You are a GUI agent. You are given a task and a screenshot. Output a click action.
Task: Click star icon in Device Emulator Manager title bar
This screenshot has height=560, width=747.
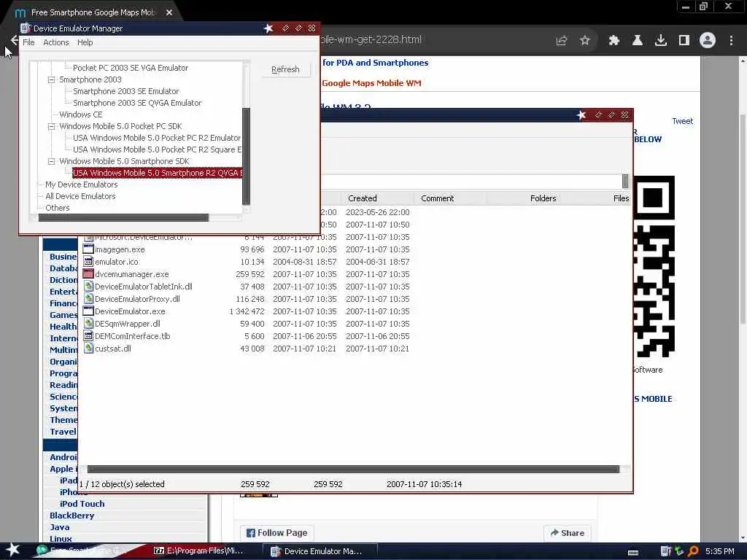[268, 28]
